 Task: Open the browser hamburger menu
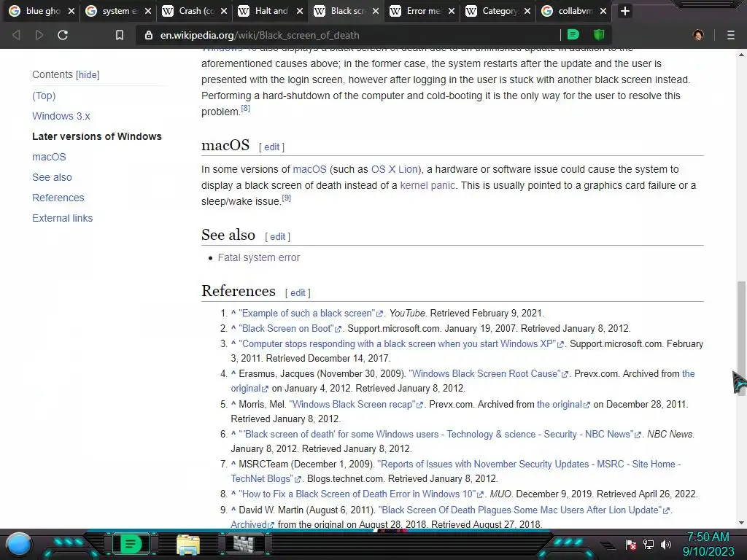pos(731,35)
